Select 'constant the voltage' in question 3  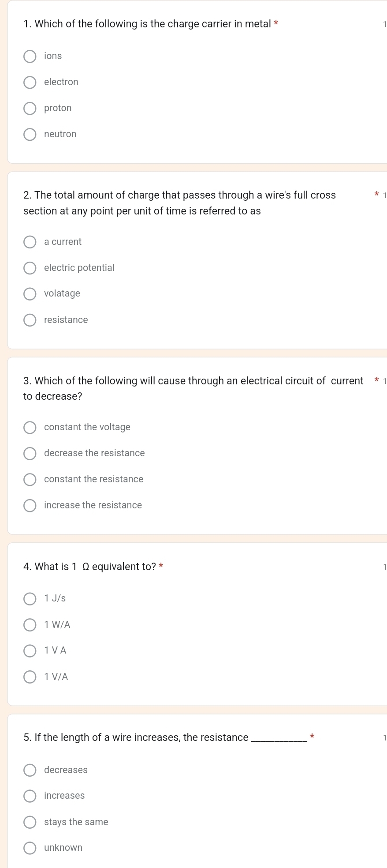click(x=30, y=427)
